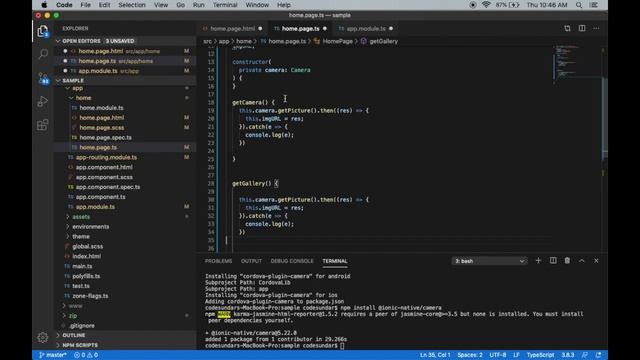
Task: Open the master branch status item
Action: click(53, 355)
